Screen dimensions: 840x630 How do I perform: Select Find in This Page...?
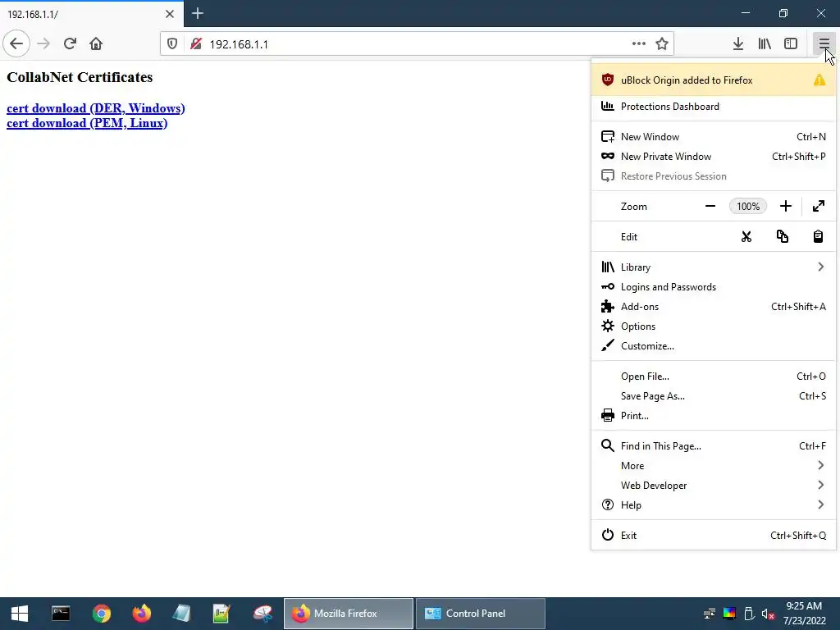tap(713, 446)
